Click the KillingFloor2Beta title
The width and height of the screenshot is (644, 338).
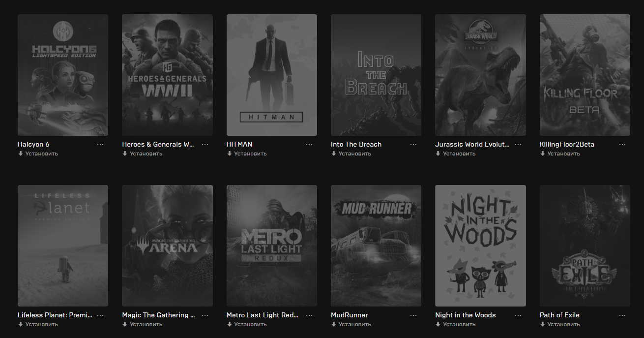point(567,144)
